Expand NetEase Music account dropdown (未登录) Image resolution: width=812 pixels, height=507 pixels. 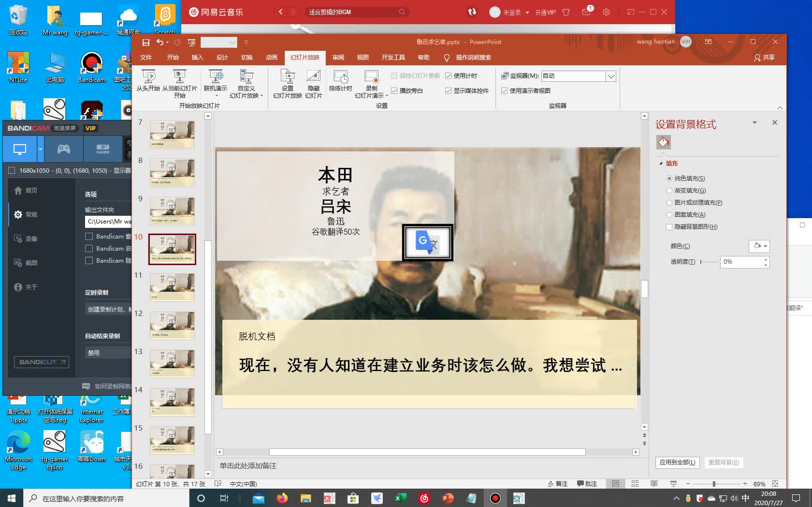[x=527, y=13]
